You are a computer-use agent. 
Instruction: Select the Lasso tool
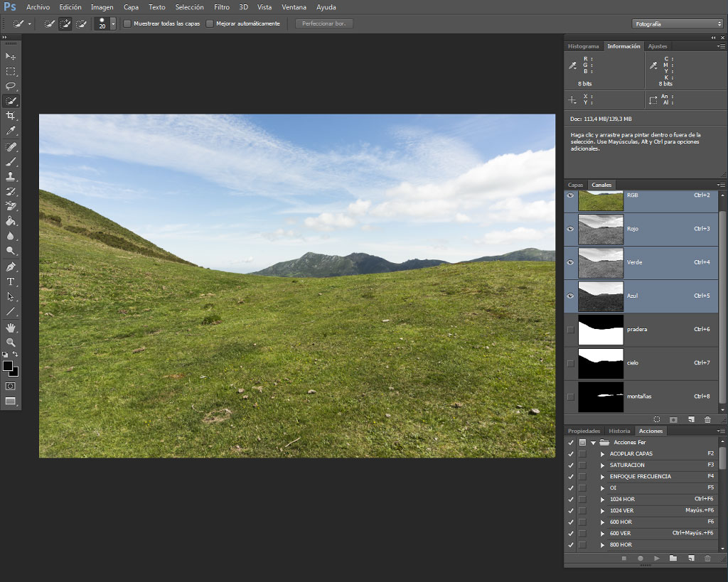point(11,86)
